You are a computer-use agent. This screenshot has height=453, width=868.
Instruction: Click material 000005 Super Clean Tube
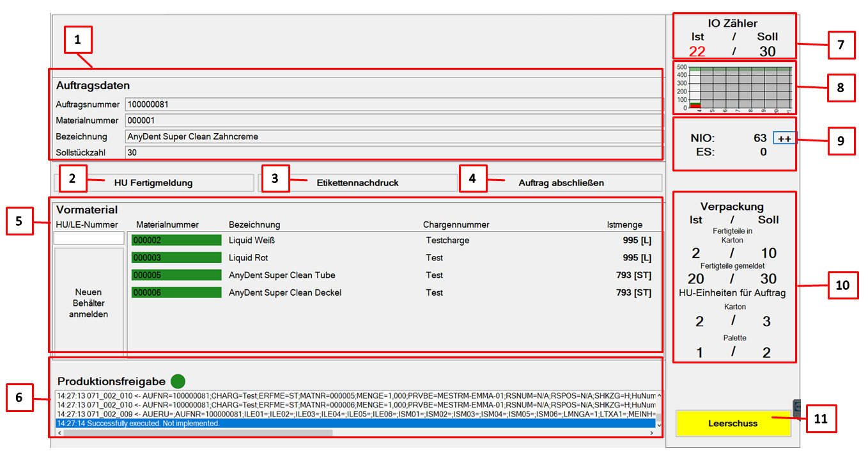pyautogui.click(x=176, y=275)
